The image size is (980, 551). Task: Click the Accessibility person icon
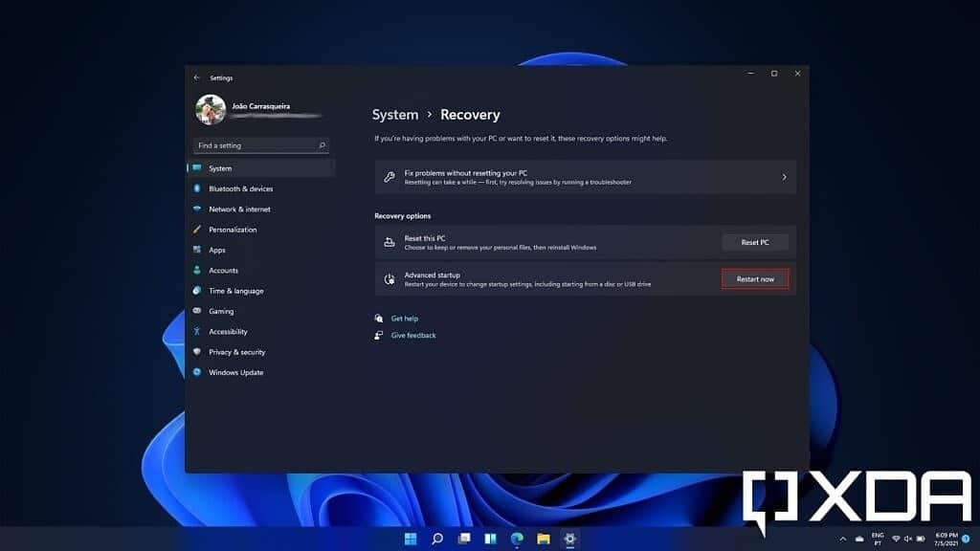point(197,331)
